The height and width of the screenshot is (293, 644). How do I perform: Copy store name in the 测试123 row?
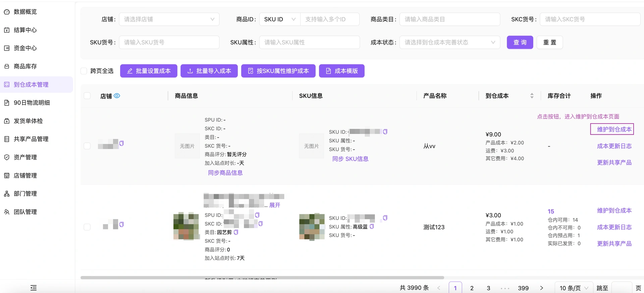[x=121, y=224]
